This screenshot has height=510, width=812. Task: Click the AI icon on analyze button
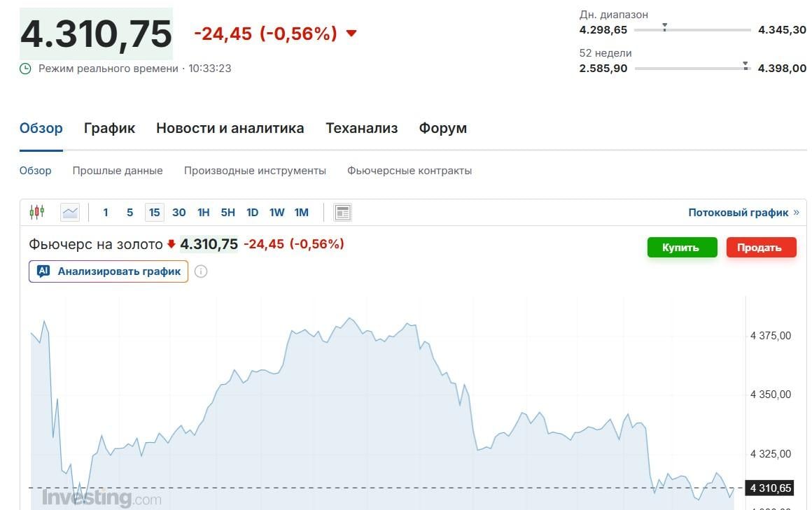43,271
